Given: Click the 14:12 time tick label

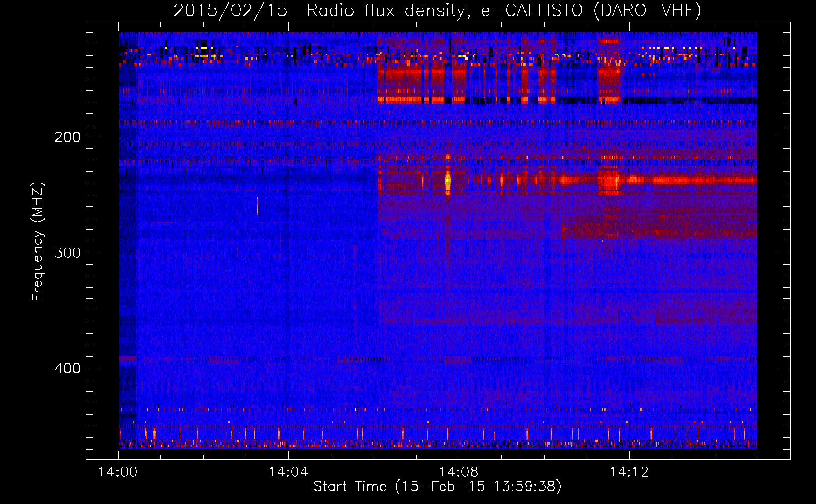Looking at the screenshot, I should click(629, 472).
